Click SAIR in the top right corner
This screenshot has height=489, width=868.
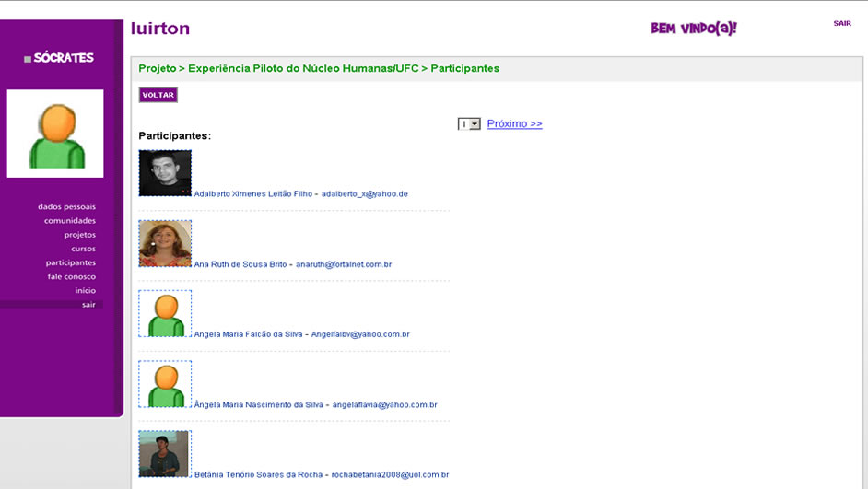pos(841,23)
